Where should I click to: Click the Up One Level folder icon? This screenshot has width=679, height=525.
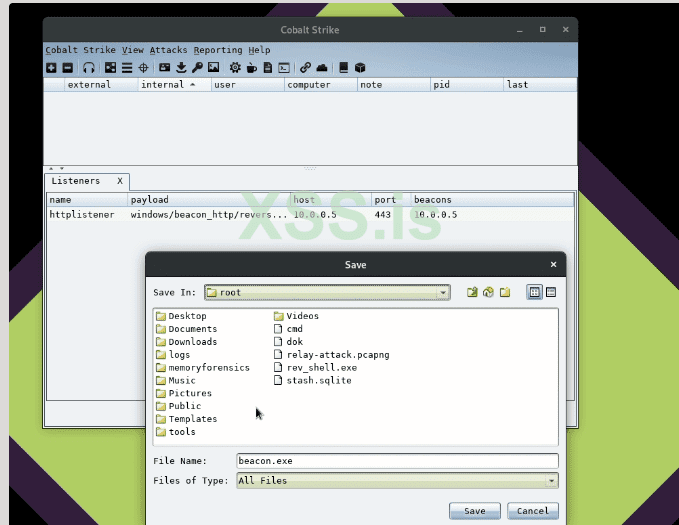[472, 292]
